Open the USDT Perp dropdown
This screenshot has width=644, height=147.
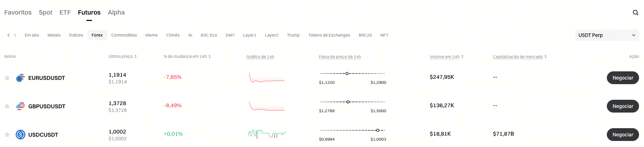pos(607,35)
